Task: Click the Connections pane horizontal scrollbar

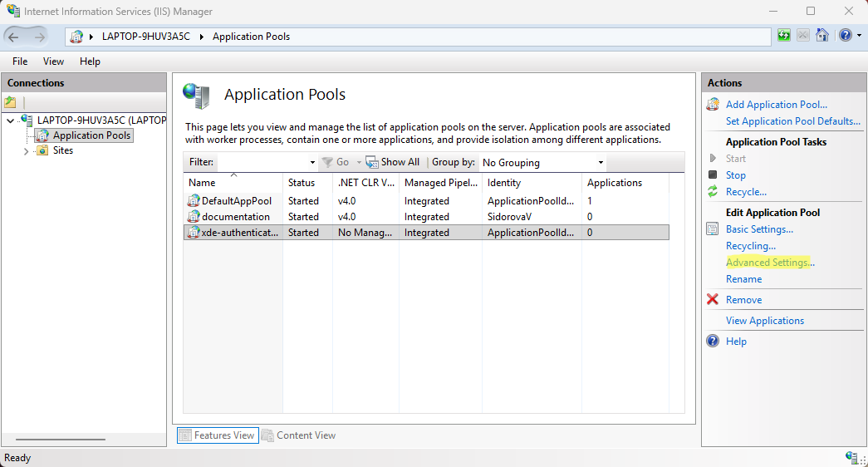Action: tap(61, 440)
